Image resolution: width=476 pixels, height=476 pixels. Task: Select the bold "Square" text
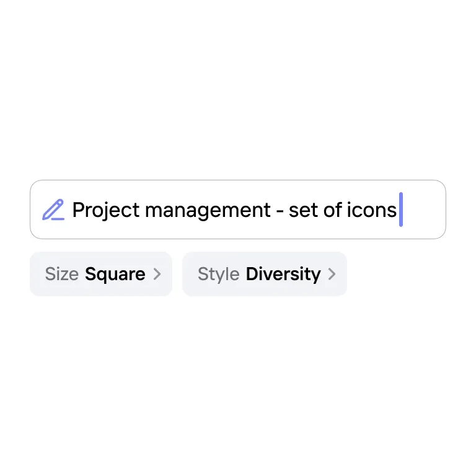click(115, 275)
